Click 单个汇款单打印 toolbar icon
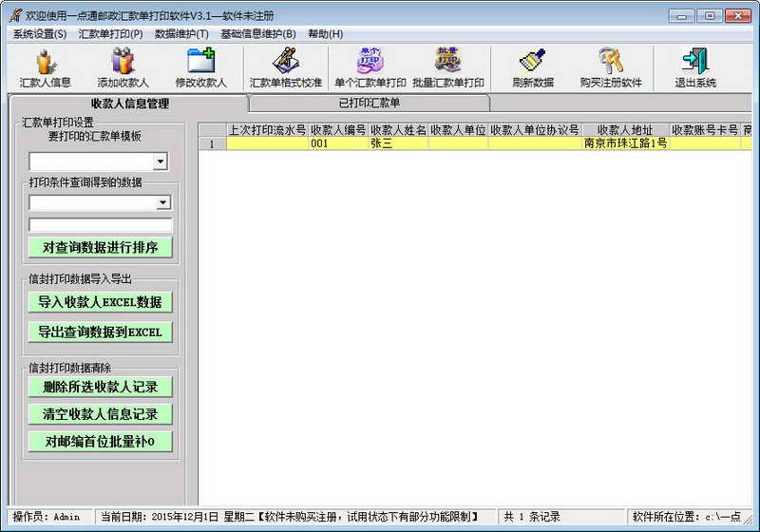Image resolution: width=760 pixels, height=532 pixels. click(370, 67)
